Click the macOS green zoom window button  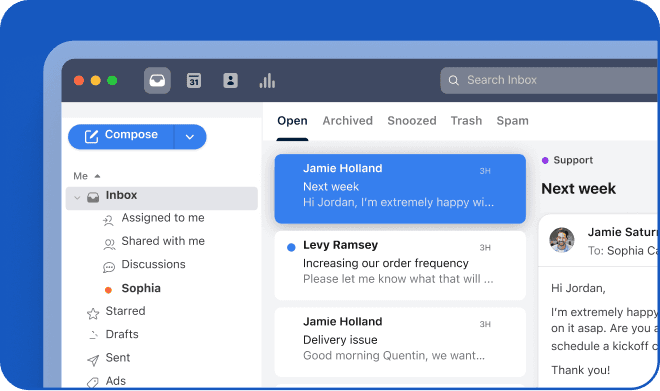click(x=112, y=80)
